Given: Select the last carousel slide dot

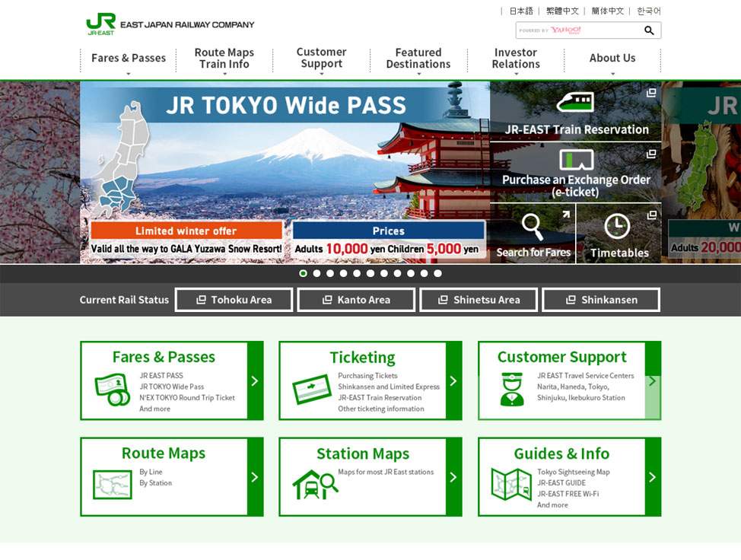Looking at the screenshot, I should pos(437,273).
